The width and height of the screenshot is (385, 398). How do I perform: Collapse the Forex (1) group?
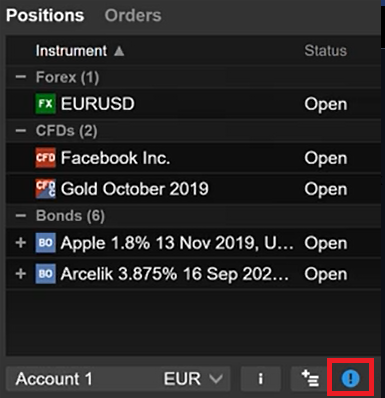coord(21,77)
